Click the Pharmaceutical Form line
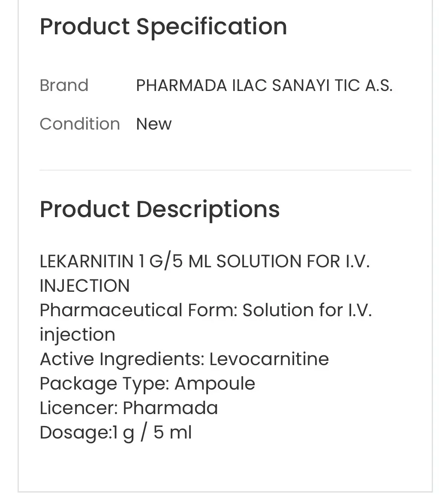This screenshot has height=496, width=448. (206, 310)
